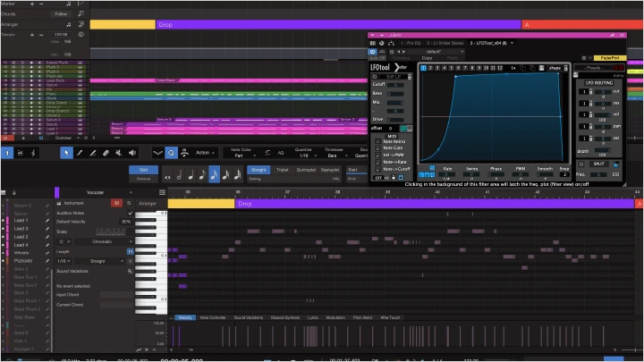
Task: Select the Listen (speaker) tool
Action: click(x=132, y=153)
